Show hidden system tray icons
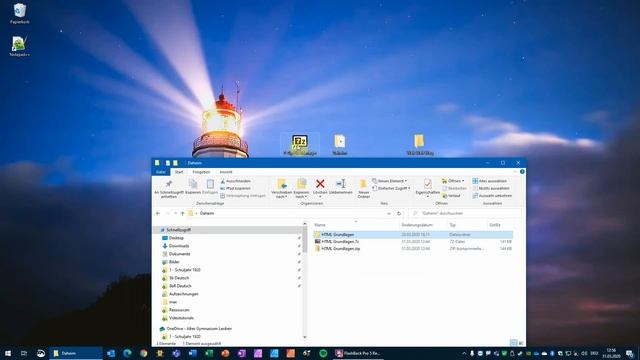This screenshot has width=640, height=360. point(464,353)
